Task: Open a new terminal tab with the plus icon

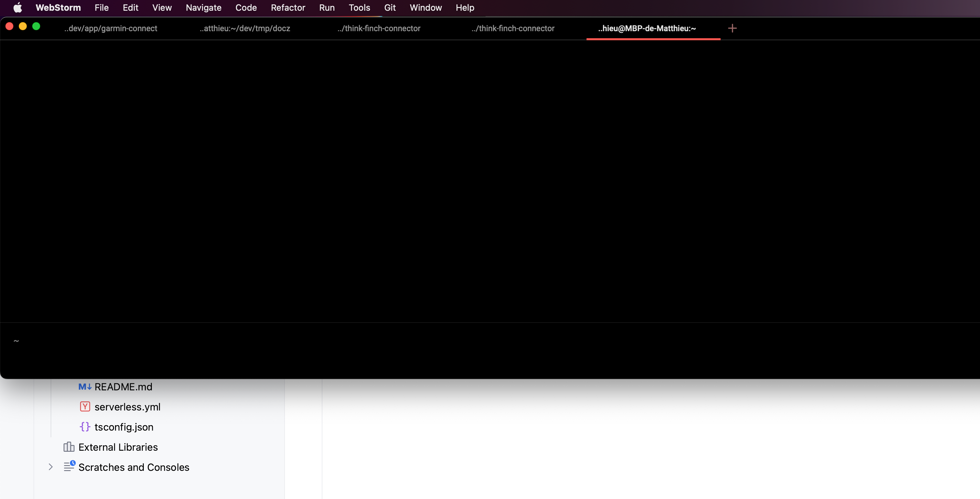Action: click(732, 28)
